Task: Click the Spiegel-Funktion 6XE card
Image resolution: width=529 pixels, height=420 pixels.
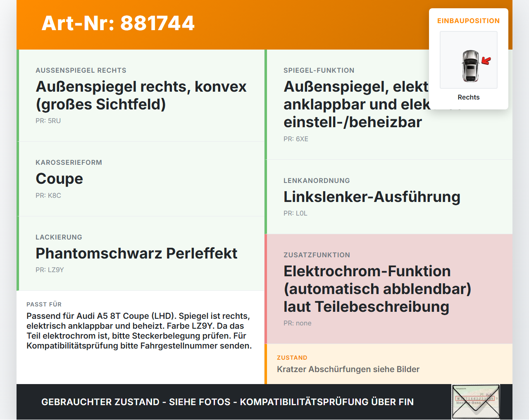Action: [x=388, y=104]
